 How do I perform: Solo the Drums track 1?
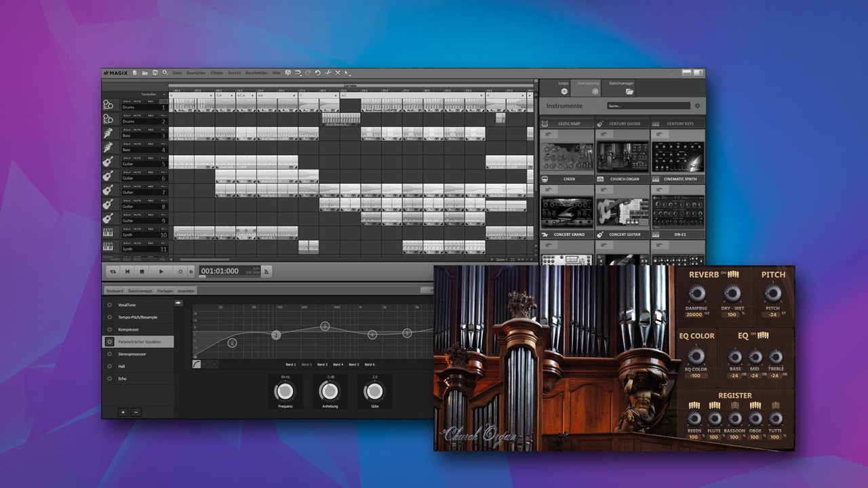127,101
